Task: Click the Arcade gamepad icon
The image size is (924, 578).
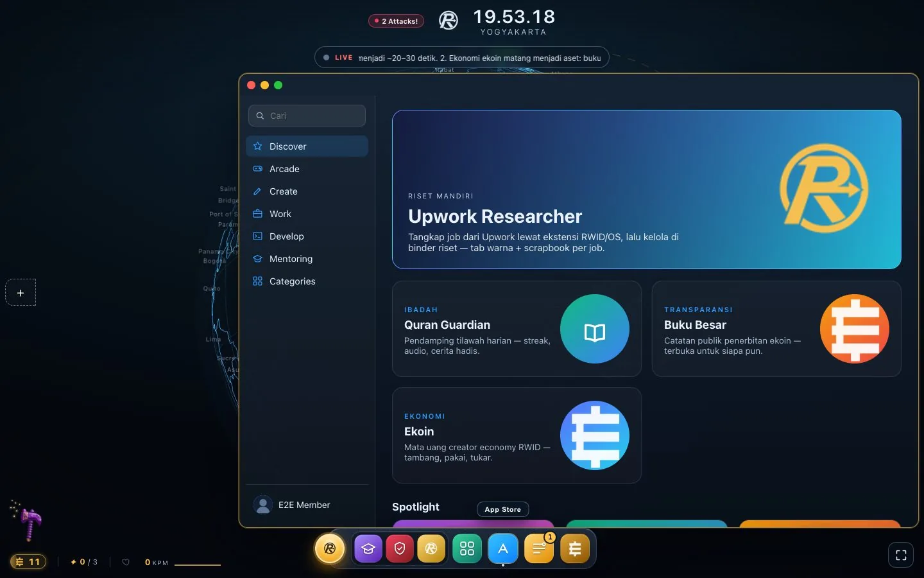Action: pyautogui.click(x=257, y=169)
